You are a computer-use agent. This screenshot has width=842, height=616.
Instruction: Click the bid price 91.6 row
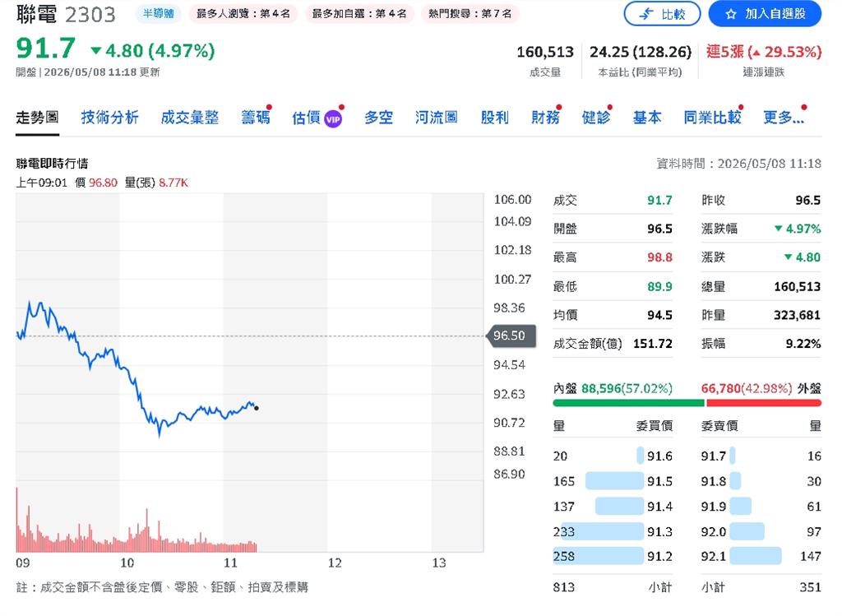click(612, 456)
